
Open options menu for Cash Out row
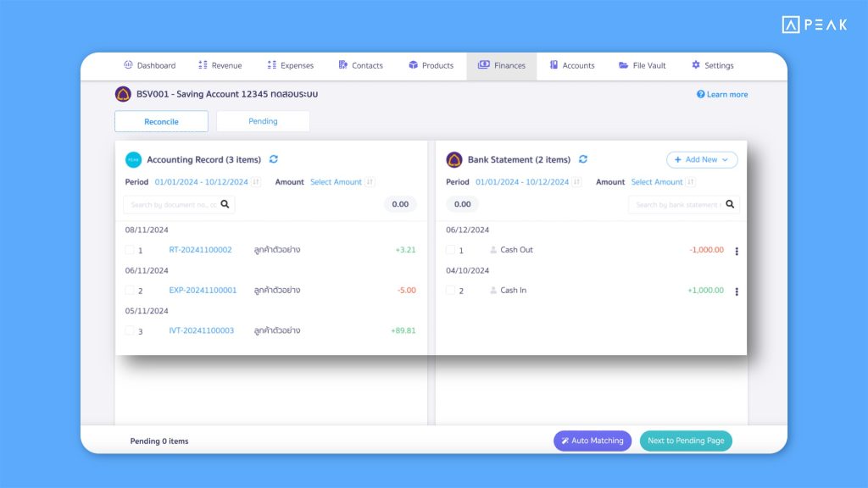[x=736, y=251]
